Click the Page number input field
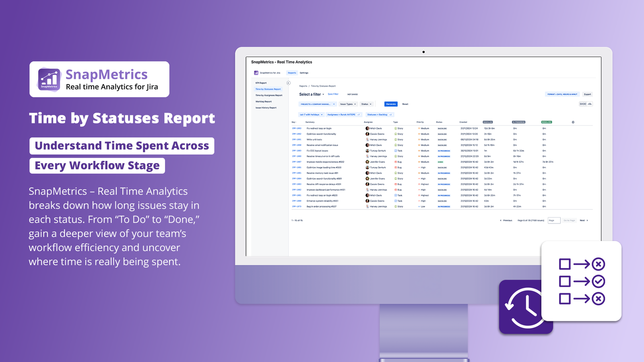The width and height of the screenshot is (644, 362). click(554, 220)
